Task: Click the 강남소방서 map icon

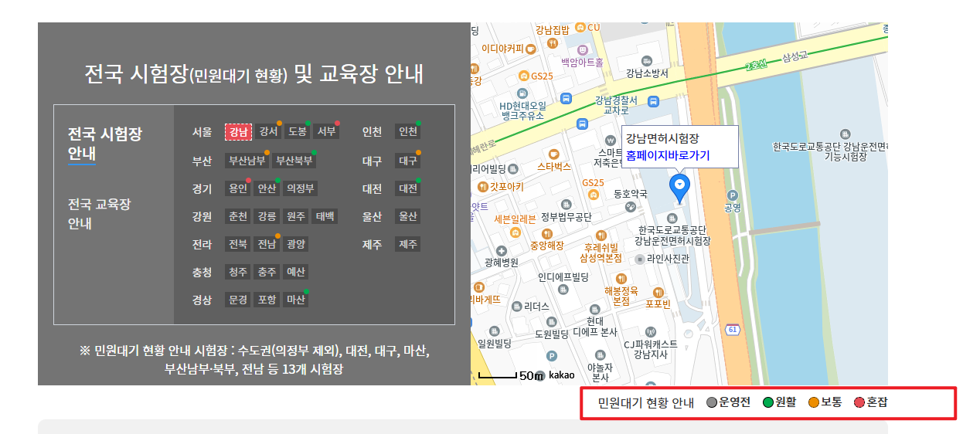Action: [x=647, y=60]
